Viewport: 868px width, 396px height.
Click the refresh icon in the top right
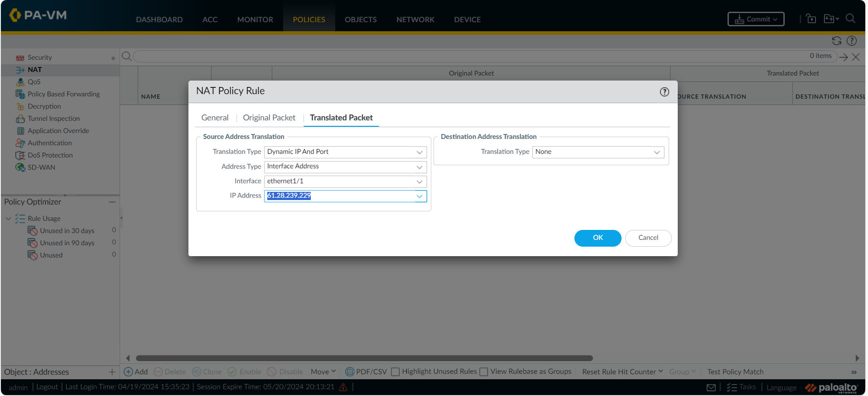pyautogui.click(x=836, y=41)
